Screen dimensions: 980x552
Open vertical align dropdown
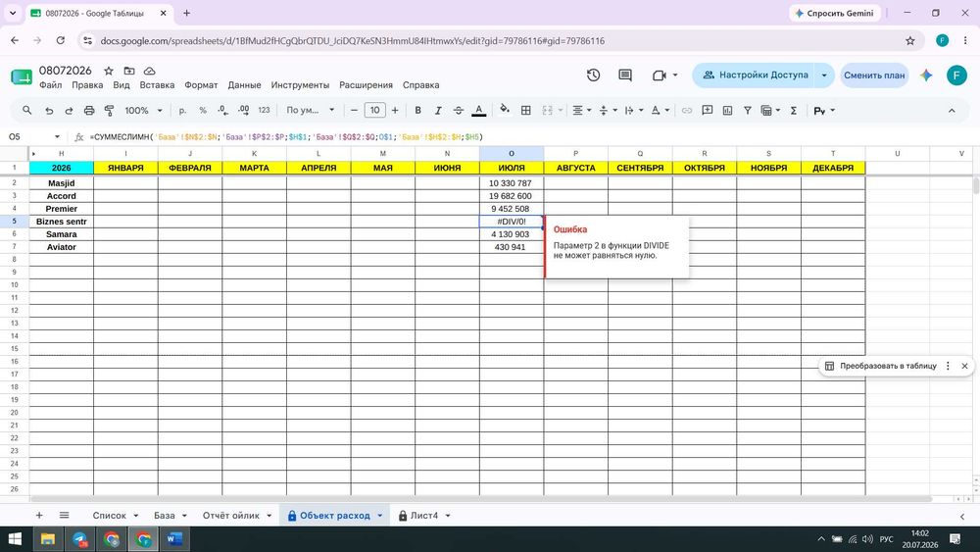tap(608, 110)
